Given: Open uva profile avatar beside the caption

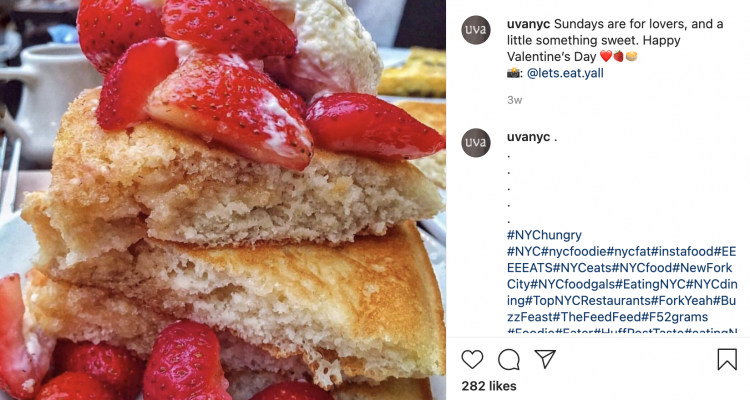Looking at the screenshot, I should point(476,30).
